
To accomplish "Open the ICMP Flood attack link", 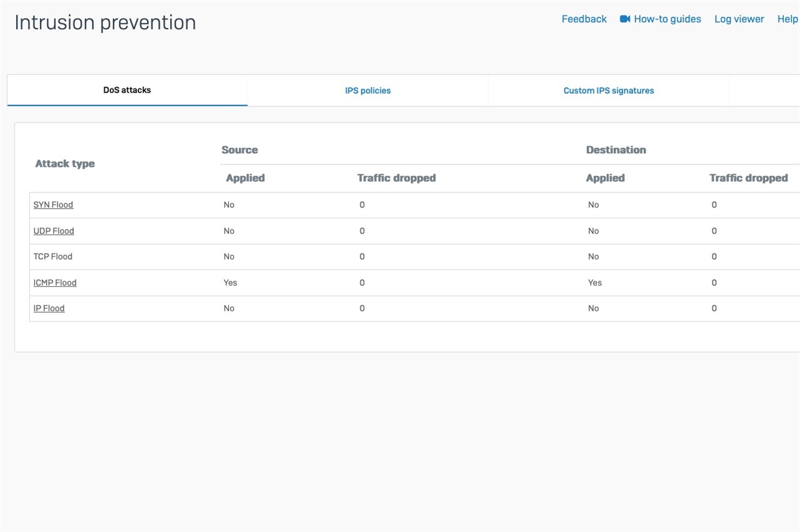I will click(x=55, y=283).
